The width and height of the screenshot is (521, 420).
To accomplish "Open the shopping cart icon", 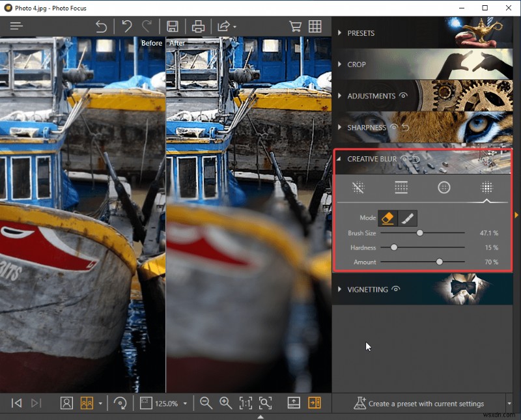I will pos(295,26).
